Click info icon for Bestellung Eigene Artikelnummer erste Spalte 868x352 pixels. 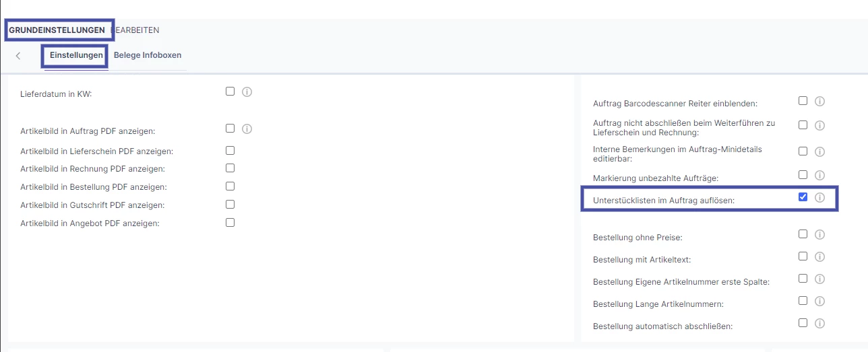coord(820,279)
